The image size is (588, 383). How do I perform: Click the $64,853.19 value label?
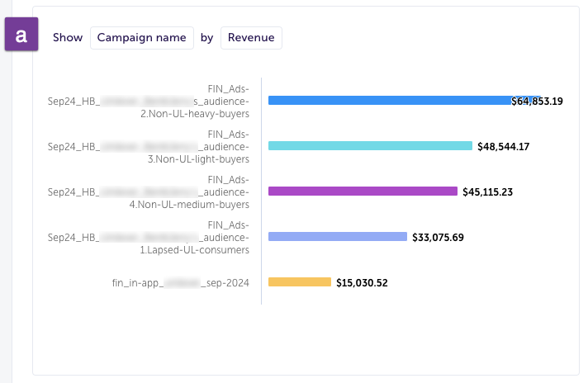[x=537, y=102]
